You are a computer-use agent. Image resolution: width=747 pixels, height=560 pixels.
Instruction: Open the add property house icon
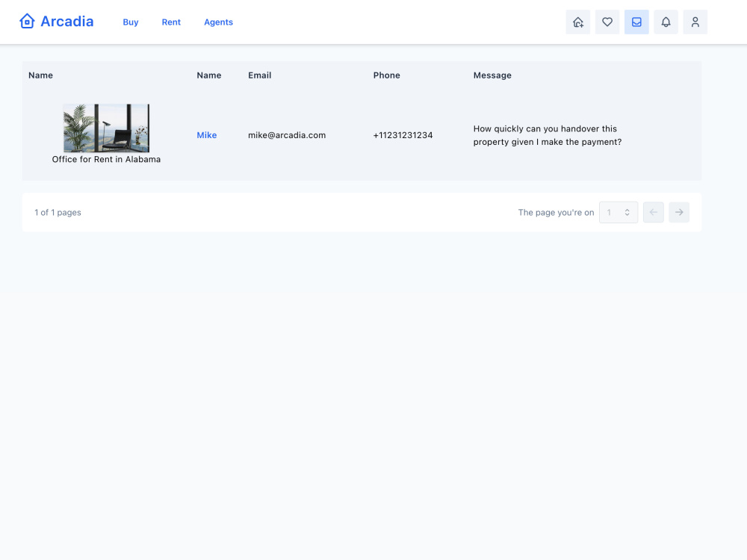[x=578, y=22]
